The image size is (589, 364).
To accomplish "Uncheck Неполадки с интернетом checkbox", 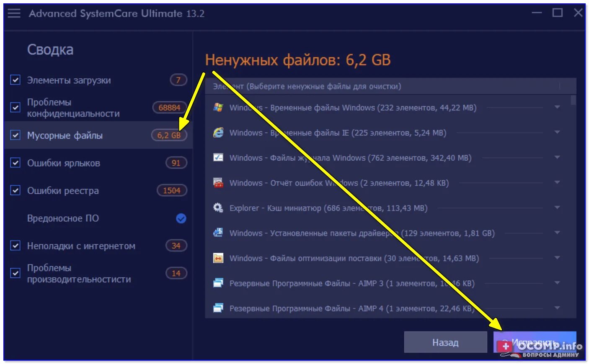I will (15, 246).
